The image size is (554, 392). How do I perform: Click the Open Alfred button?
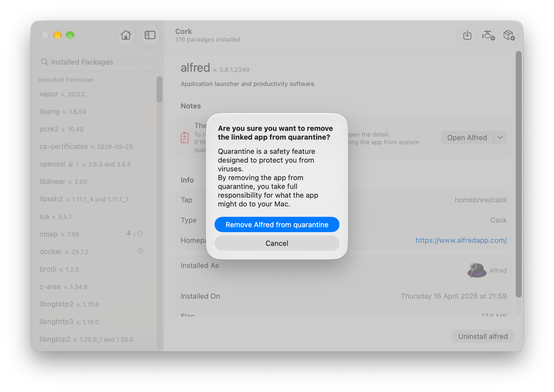click(x=467, y=138)
